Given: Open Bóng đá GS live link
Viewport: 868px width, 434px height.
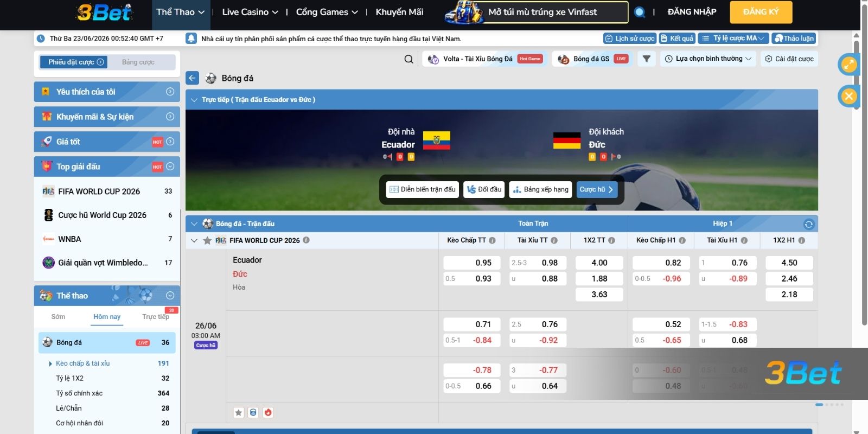Looking at the screenshot, I should [x=593, y=59].
